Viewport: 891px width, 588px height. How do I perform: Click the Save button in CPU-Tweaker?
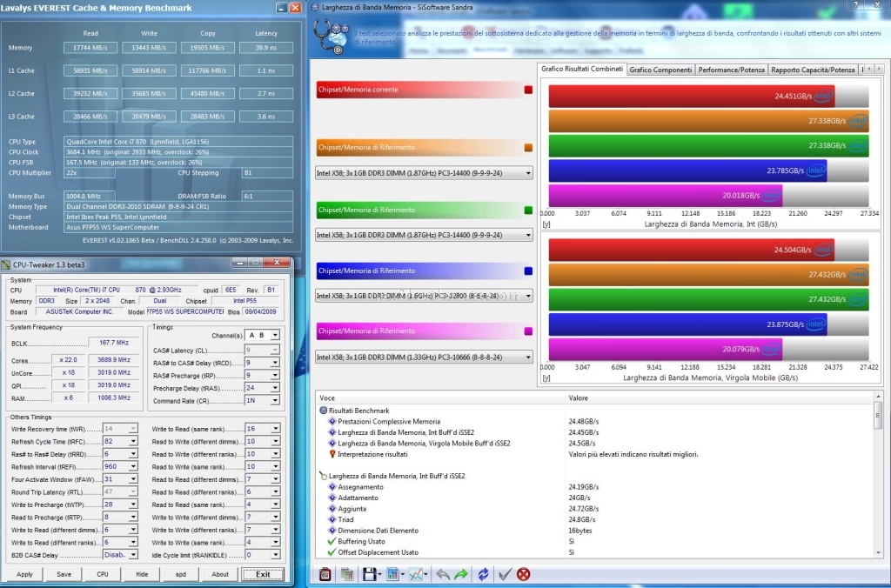tap(64, 574)
